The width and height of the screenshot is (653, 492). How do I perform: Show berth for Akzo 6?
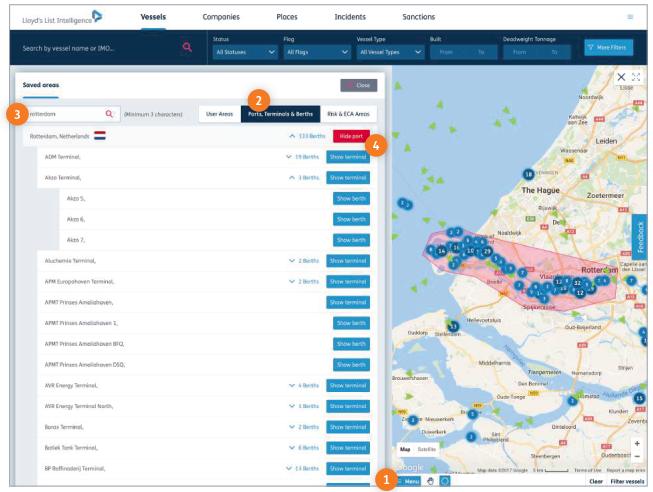pos(351,220)
